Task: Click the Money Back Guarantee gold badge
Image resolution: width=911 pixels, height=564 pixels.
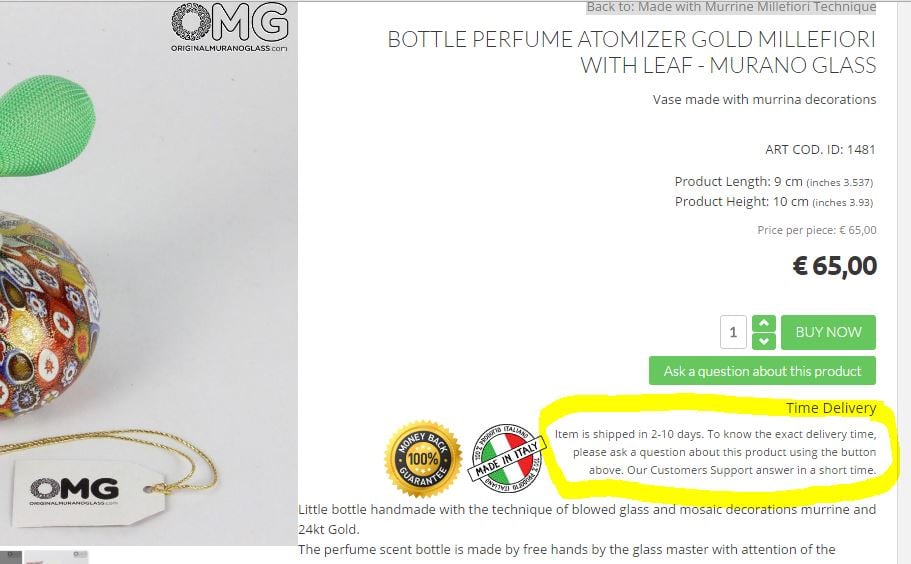Action: 422,459
